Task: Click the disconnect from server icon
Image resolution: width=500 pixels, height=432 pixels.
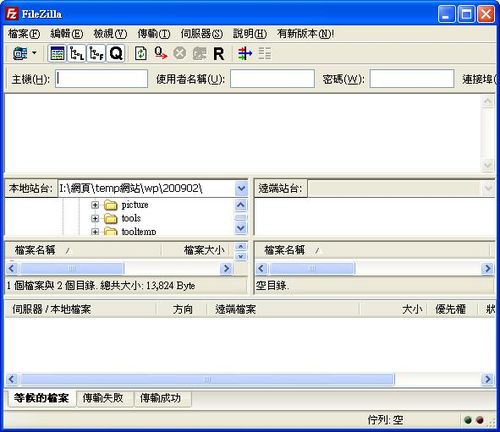Action: click(x=199, y=53)
